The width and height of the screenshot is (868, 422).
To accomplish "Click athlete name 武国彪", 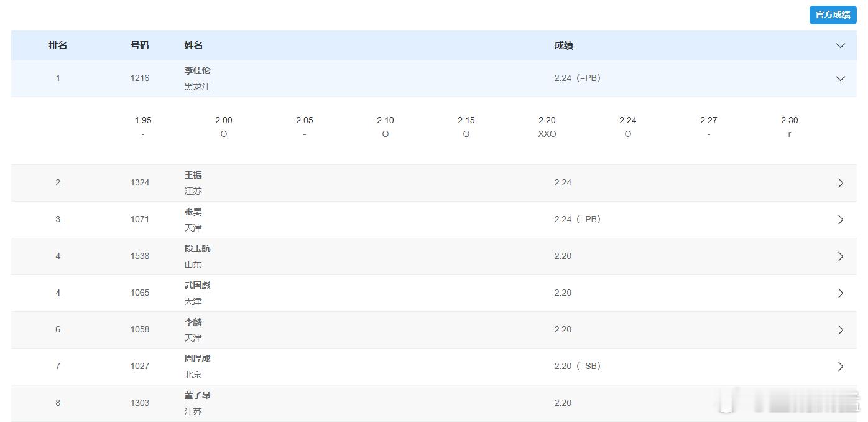I will pos(197,285).
